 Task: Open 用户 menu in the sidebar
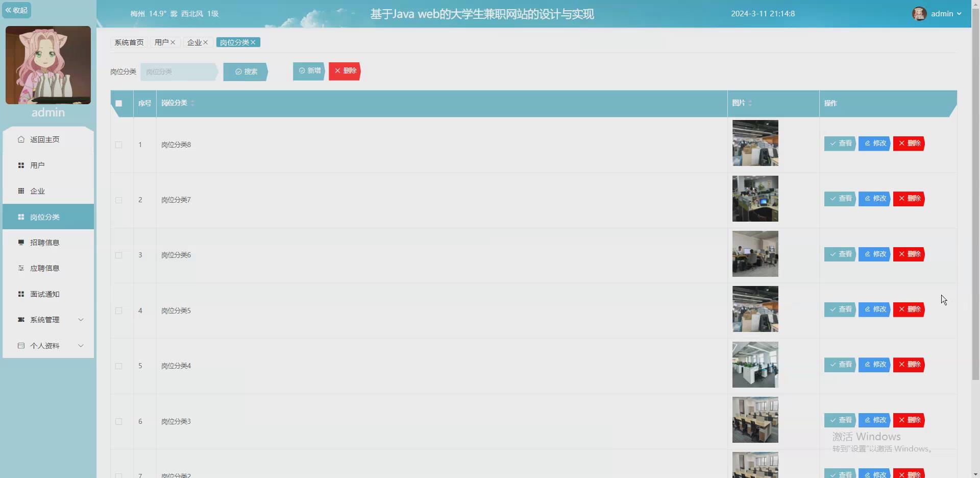click(x=48, y=165)
